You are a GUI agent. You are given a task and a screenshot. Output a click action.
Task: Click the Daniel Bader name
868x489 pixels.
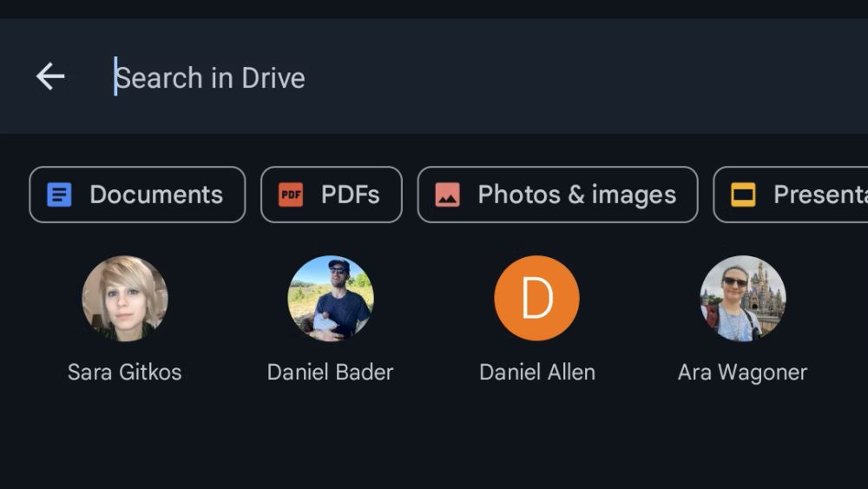pyautogui.click(x=331, y=373)
